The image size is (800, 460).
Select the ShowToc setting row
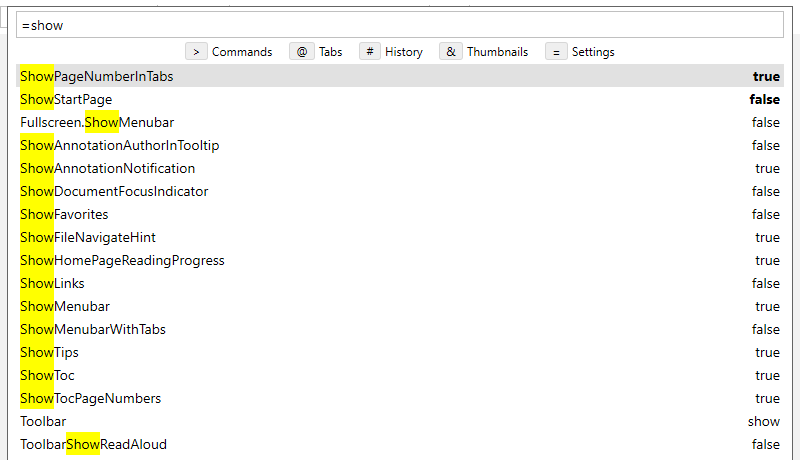[x=399, y=375]
